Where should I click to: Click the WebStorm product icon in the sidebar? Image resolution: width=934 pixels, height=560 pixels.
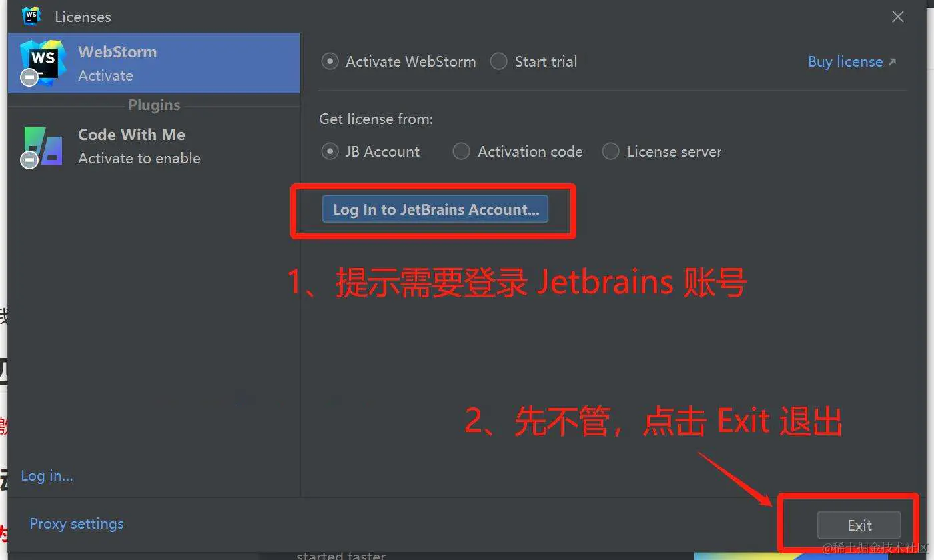click(x=44, y=61)
